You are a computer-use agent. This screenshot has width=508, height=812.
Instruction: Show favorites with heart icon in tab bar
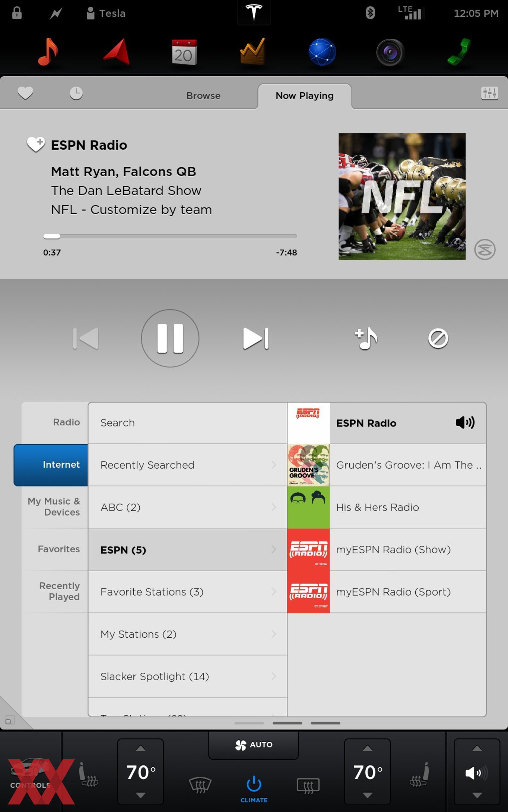click(x=25, y=93)
